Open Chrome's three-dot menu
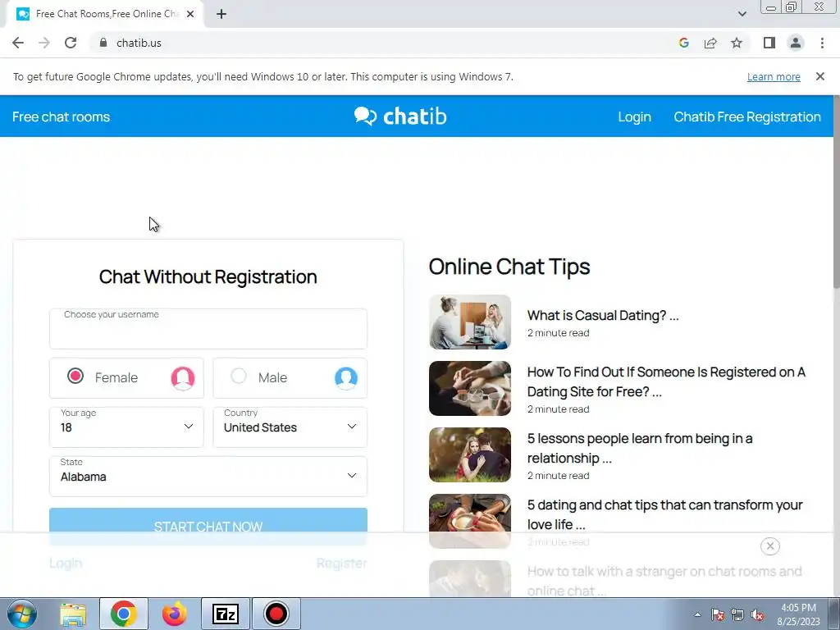The height and width of the screenshot is (630, 840). pyautogui.click(x=822, y=43)
